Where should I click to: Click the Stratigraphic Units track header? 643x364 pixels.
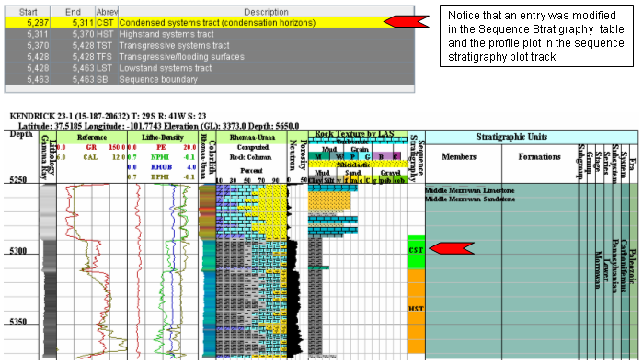click(x=511, y=137)
